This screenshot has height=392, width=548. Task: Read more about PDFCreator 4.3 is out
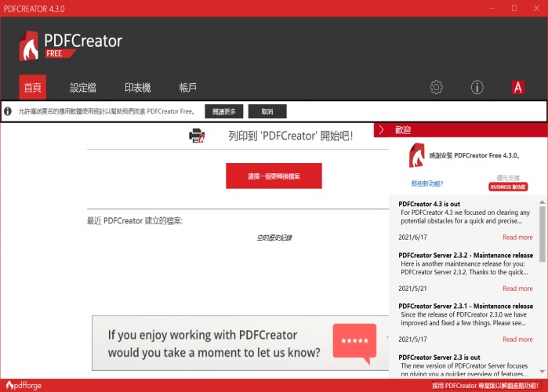[517, 238]
